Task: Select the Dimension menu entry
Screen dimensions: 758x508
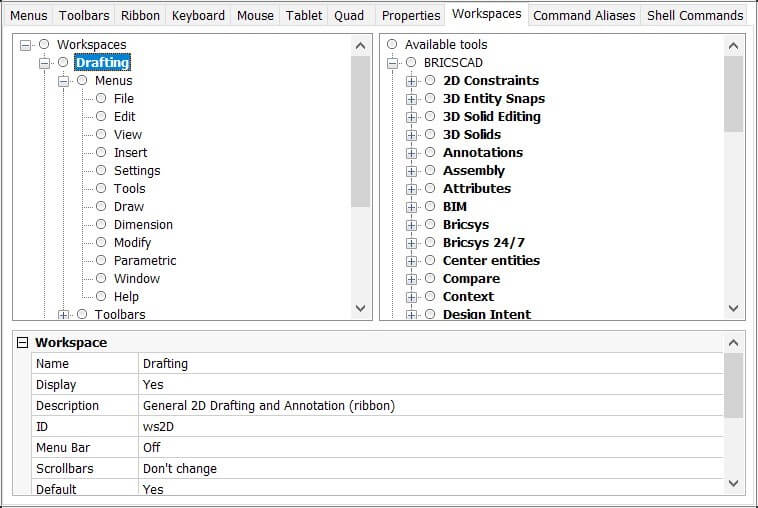Action: click(x=143, y=225)
